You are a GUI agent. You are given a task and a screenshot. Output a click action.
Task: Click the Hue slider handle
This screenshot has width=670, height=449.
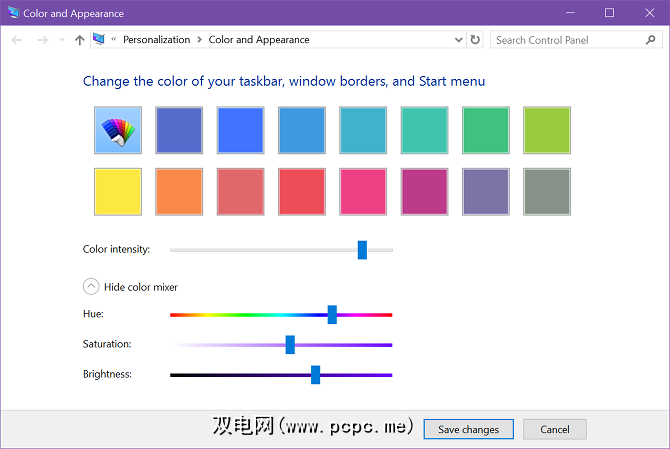pyautogui.click(x=332, y=314)
